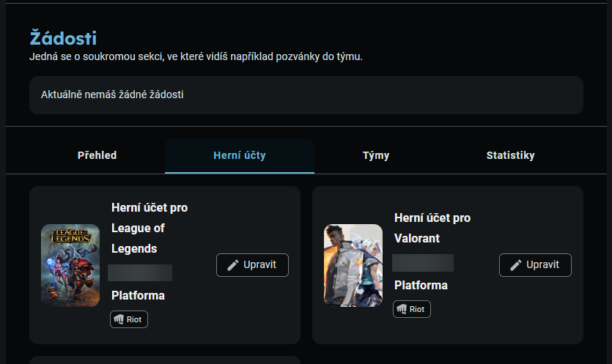Image resolution: width=612 pixels, height=364 pixels.
Task: Select the Herní účty tab
Action: point(239,155)
